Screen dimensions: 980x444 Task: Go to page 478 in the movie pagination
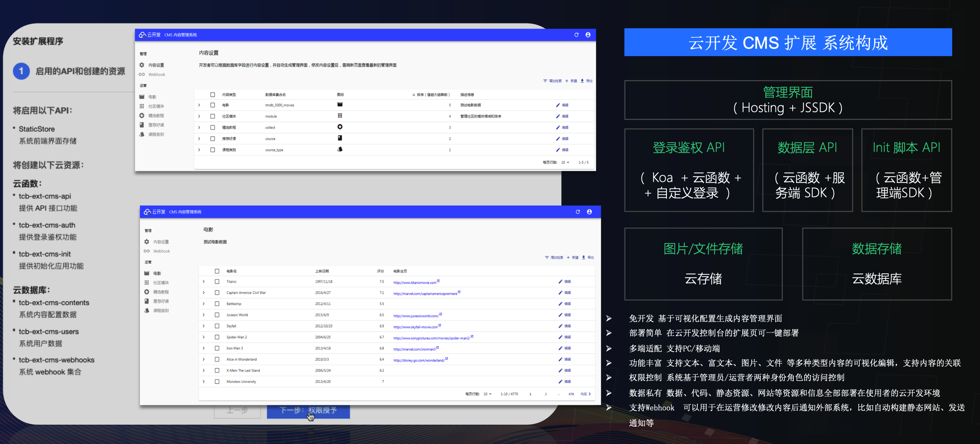pos(571,394)
